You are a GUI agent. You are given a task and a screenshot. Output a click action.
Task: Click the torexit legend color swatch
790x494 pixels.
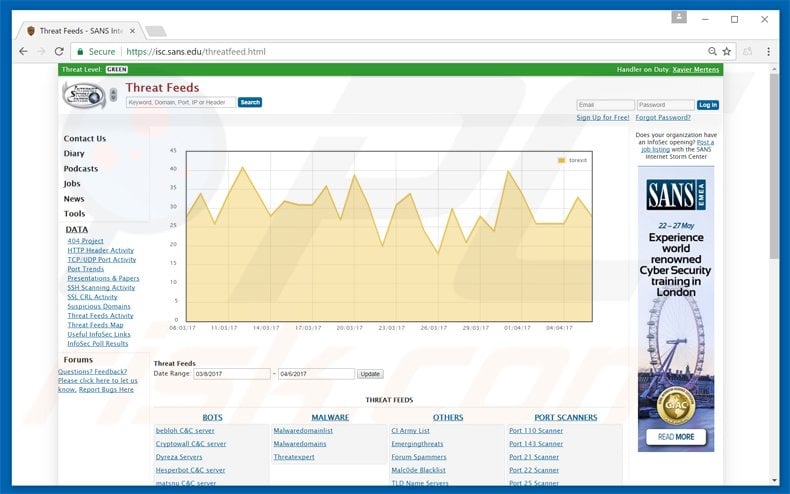[561, 160]
